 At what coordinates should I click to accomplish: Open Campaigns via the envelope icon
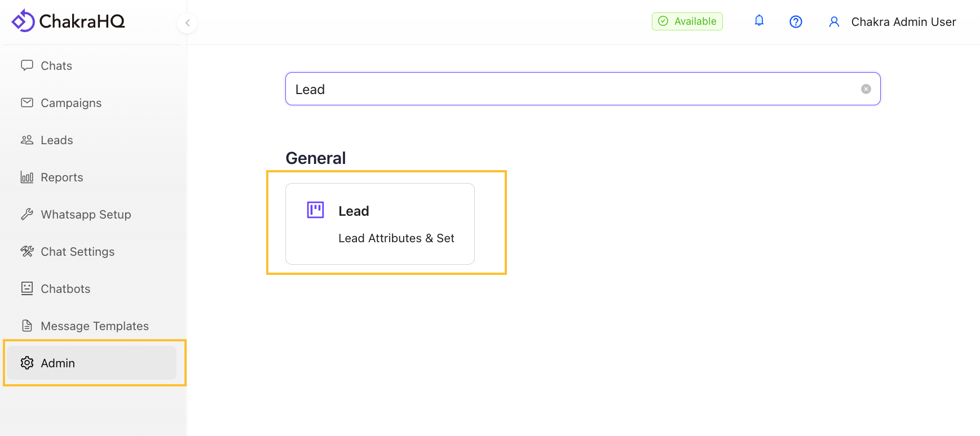[27, 102]
